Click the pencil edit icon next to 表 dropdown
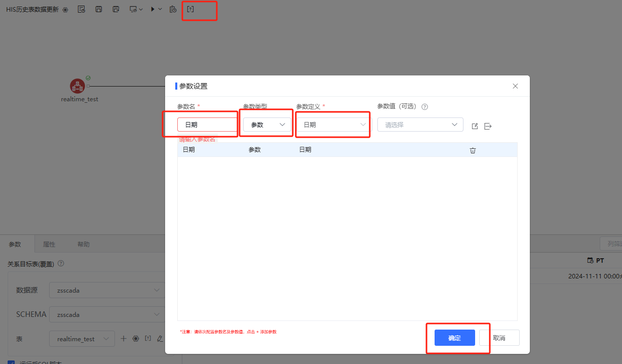622x364 pixels. (x=160, y=338)
